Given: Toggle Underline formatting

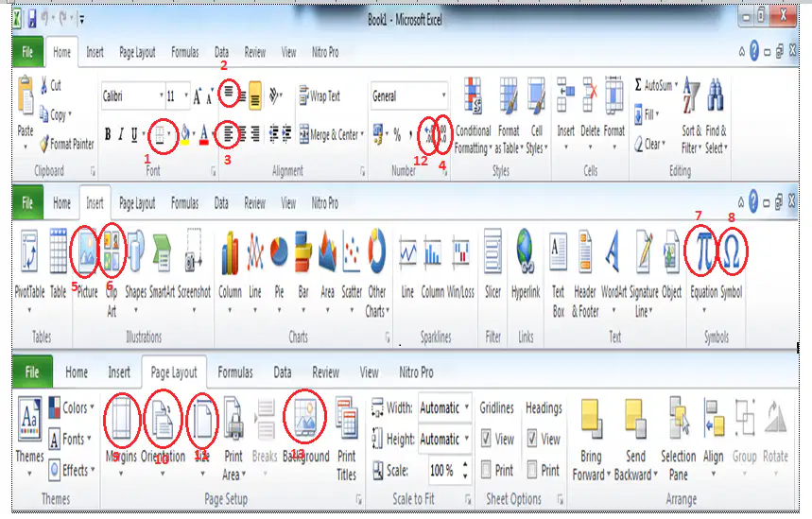Looking at the screenshot, I should (x=134, y=134).
